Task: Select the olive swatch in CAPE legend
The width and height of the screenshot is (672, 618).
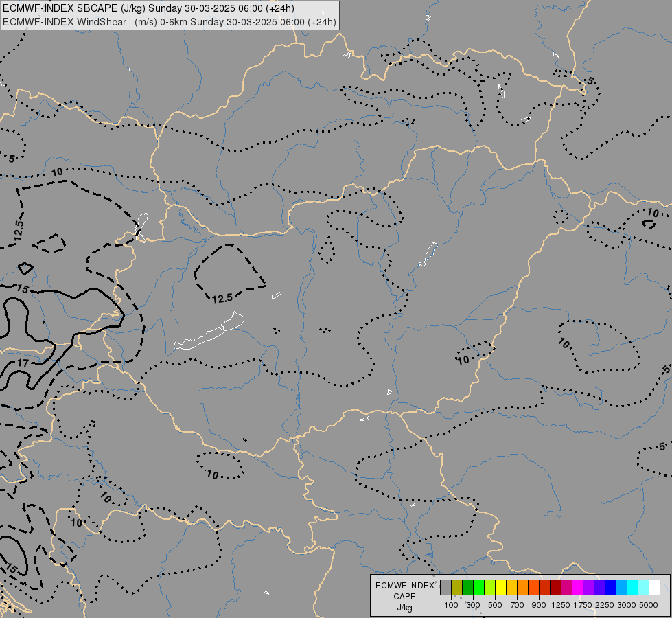Action: coord(457,588)
